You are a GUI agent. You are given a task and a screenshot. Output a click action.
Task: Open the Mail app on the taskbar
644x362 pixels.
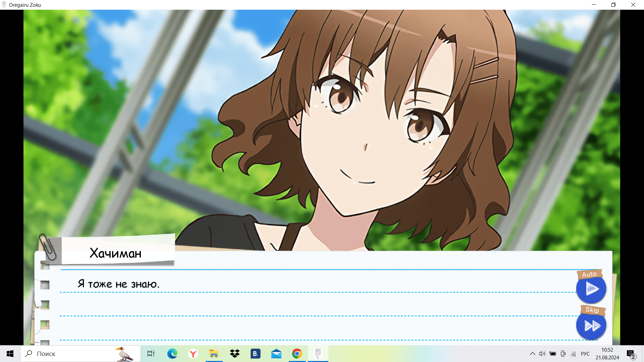pos(276,354)
